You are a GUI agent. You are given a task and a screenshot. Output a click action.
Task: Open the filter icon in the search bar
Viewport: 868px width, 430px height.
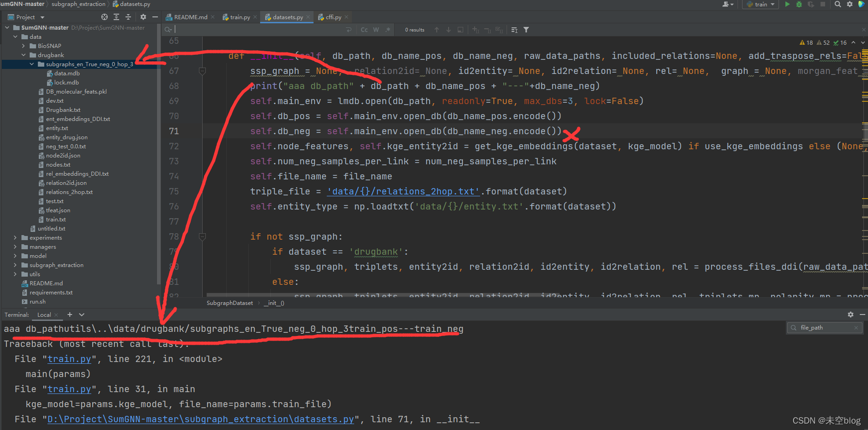[526, 29]
